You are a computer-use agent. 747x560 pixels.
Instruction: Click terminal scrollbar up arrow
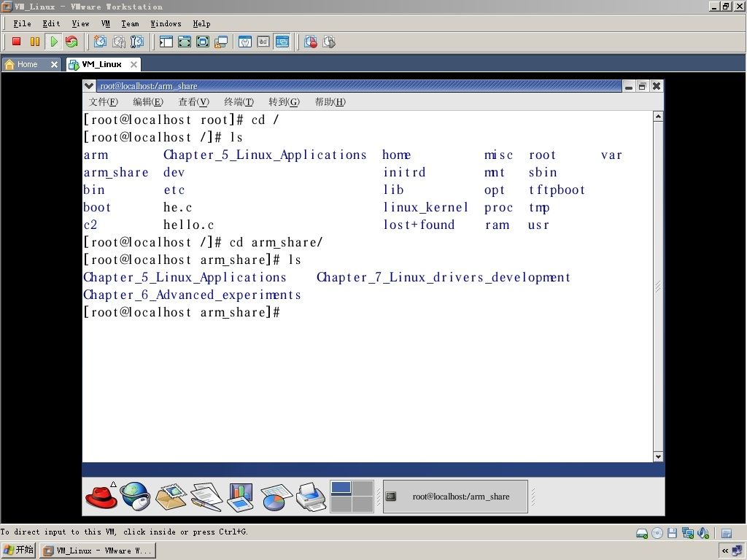pyautogui.click(x=658, y=117)
